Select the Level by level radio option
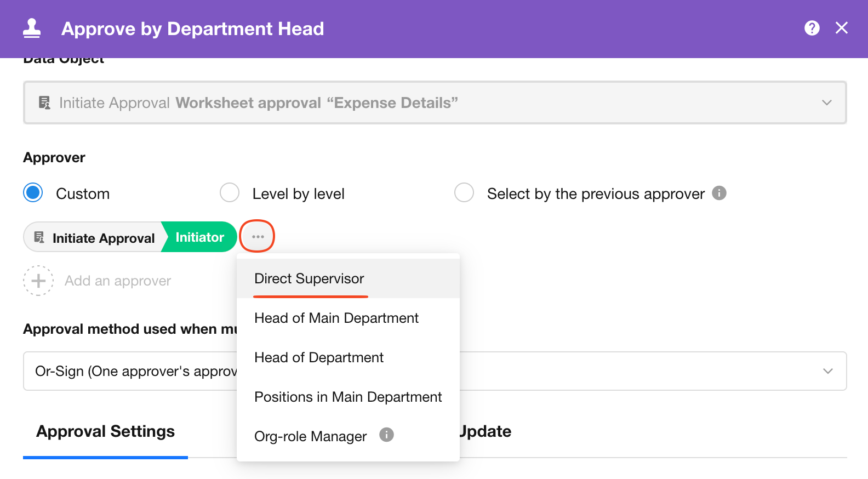The height and width of the screenshot is (479, 868). point(230,193)
